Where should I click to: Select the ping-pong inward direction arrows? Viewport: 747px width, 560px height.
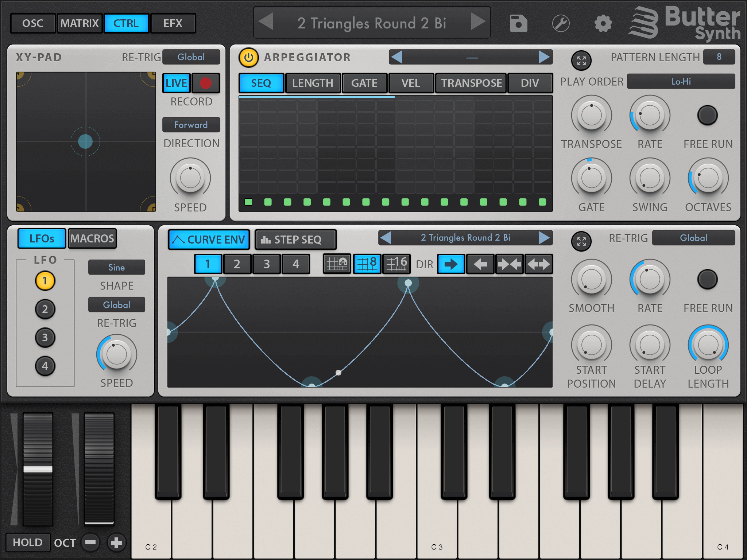tap(509, 264)
